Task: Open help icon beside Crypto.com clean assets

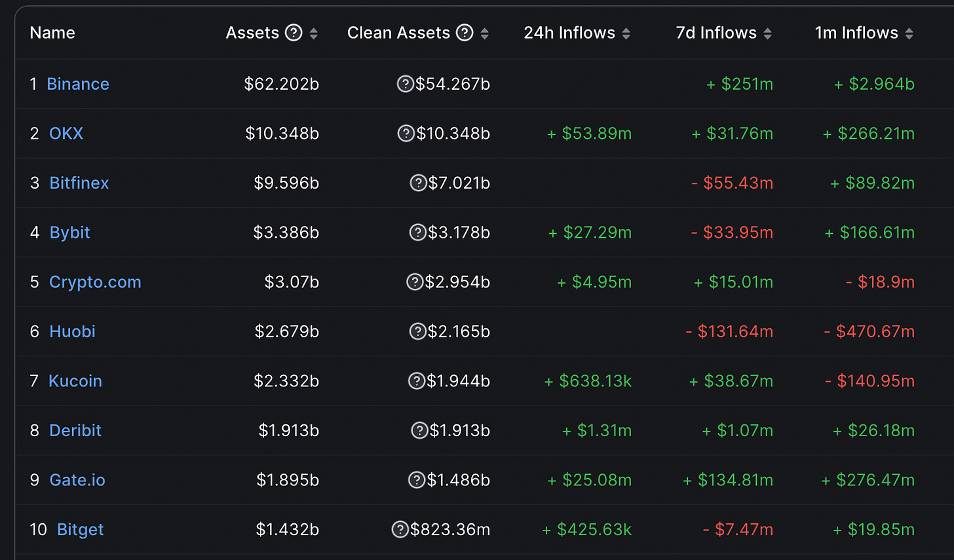Action: tap(415, 282)
